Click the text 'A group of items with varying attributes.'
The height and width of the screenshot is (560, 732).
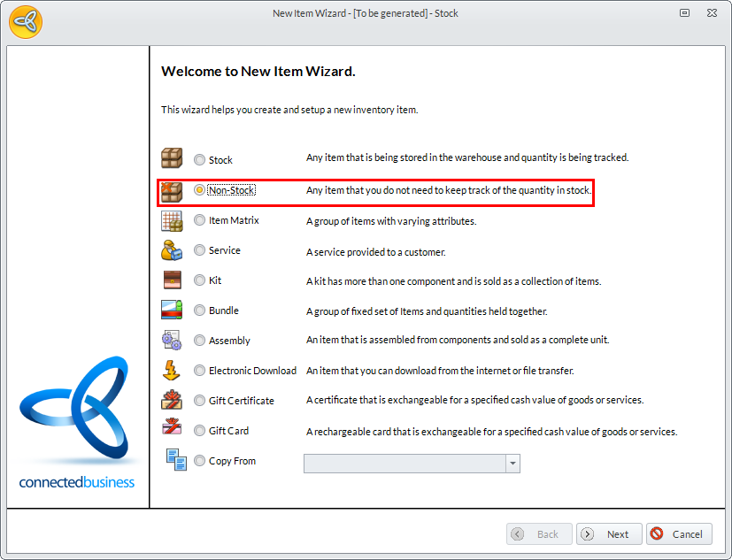[391, 221]
